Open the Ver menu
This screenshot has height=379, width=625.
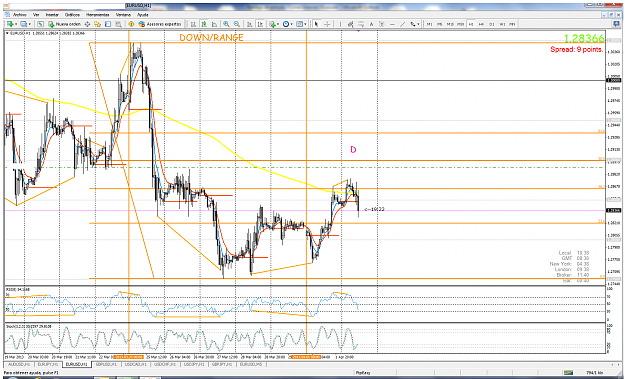(x=36, y=14)
